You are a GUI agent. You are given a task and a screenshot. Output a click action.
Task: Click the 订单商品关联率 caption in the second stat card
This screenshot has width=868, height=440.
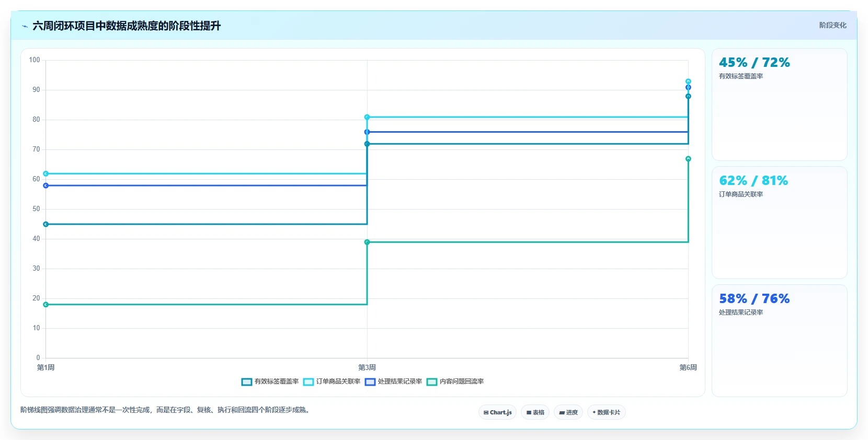point(741,194)
